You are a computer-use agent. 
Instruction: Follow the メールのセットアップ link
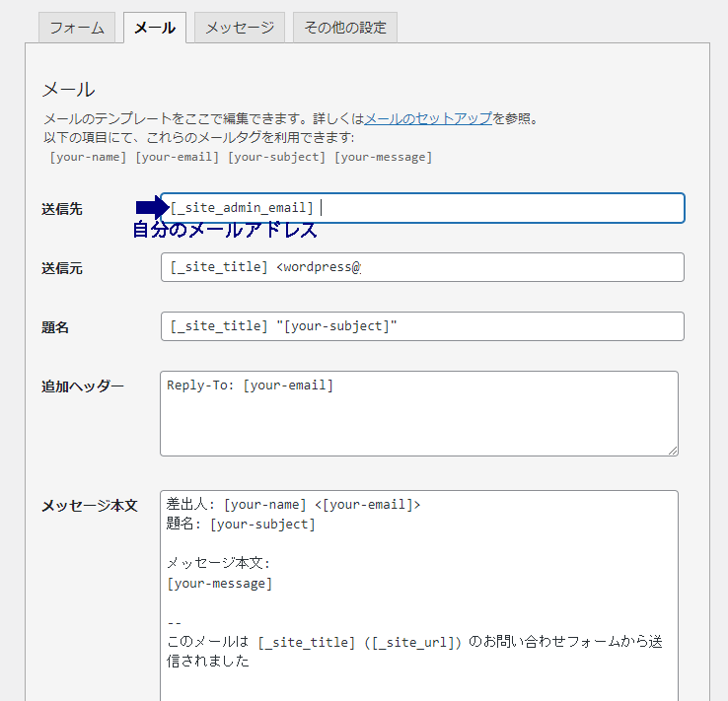click(428, 118)
